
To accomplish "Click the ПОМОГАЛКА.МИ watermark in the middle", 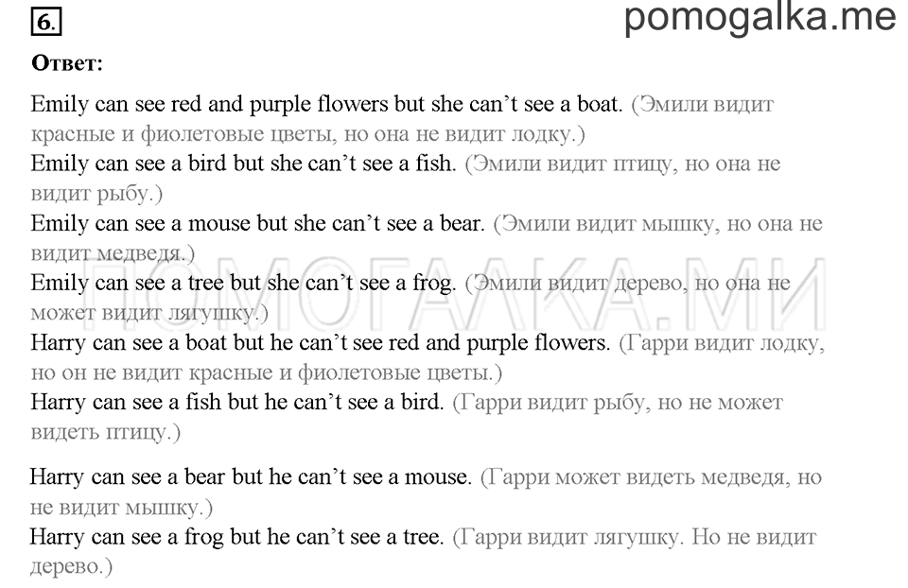I will click(x=455, y=294).
